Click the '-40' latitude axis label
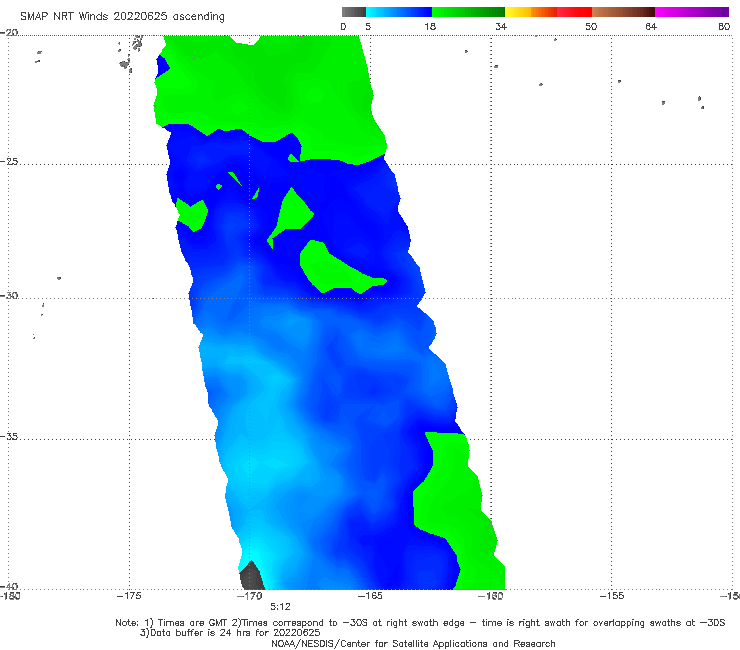The width and height of the screenshot is (740, 650). coord(9,586)
